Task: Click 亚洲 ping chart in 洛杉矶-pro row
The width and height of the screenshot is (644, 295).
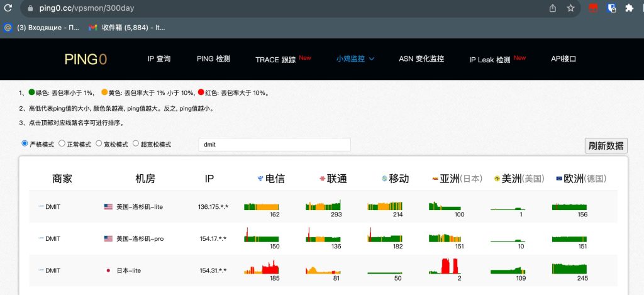Action: [x=445, y=238]
